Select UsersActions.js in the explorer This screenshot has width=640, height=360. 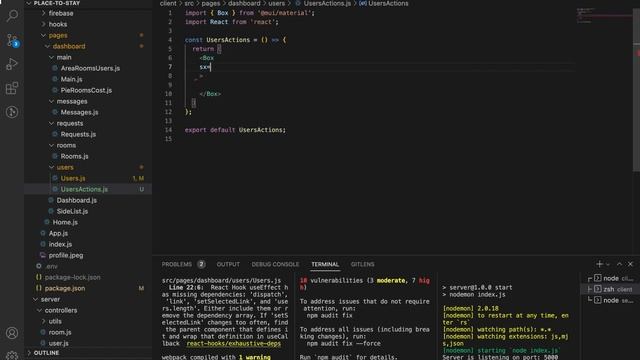pyautogui.click(x=84, y=189)
